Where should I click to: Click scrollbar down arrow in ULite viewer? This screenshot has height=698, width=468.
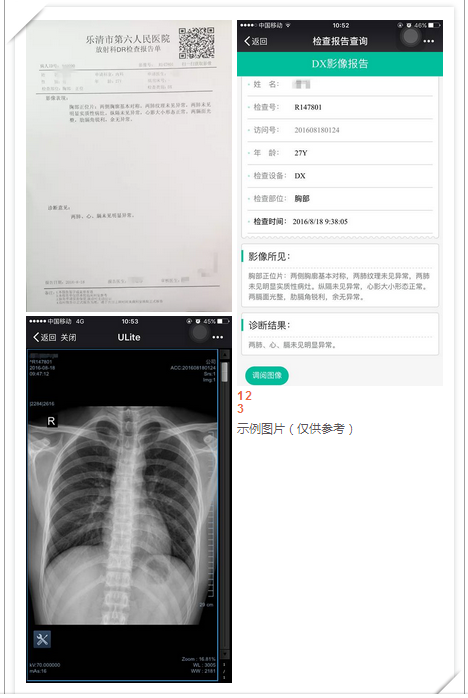(x=225, y=654)
